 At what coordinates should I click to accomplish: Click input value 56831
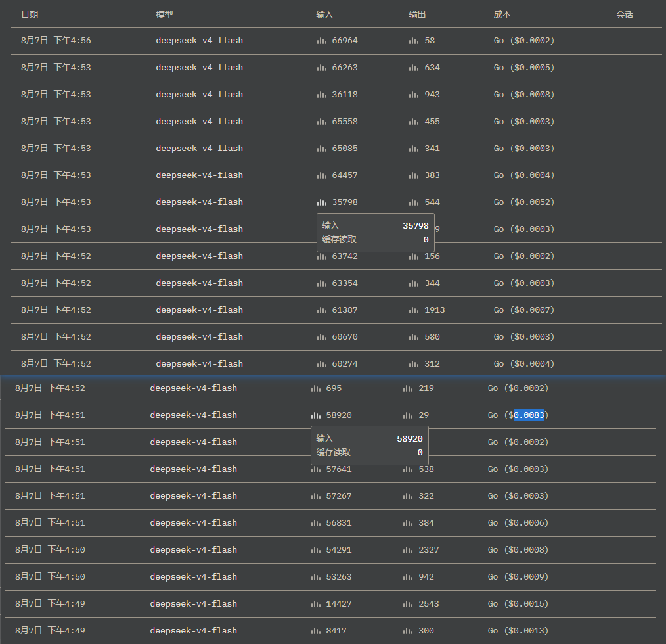pyautogui.click(x=339, y=523)
